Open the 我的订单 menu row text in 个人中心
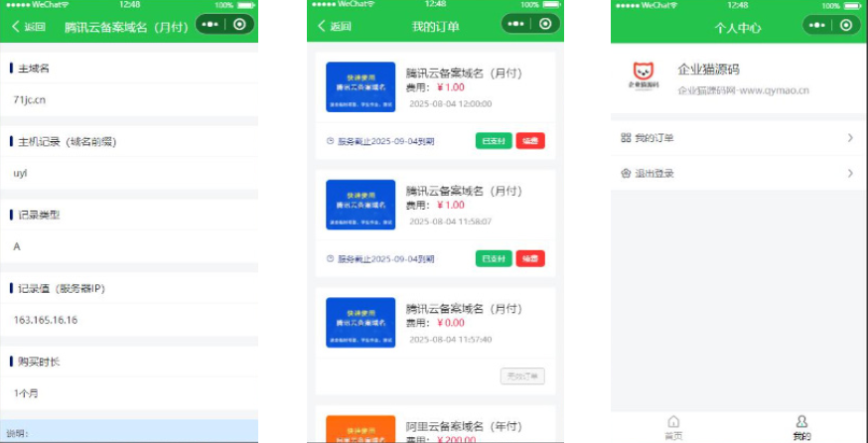The width and height of the screenshot is (868, 443). pos(654,138)
